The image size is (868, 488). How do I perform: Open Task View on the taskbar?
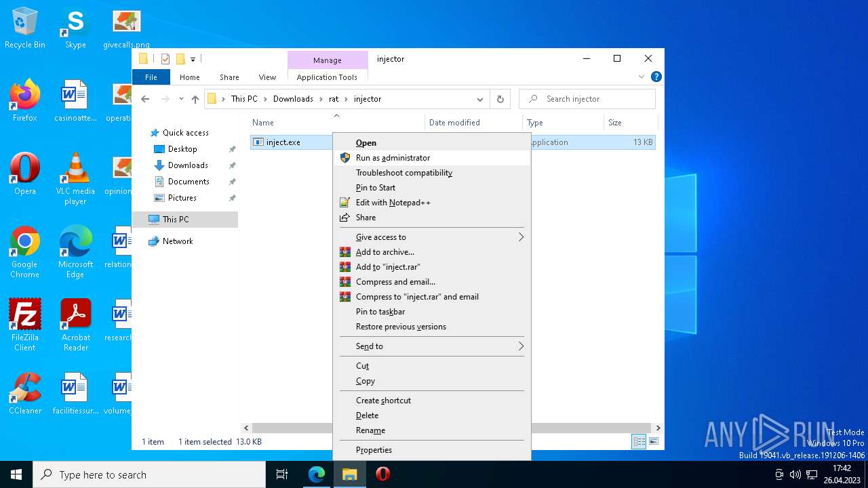(x=282, y=474)
